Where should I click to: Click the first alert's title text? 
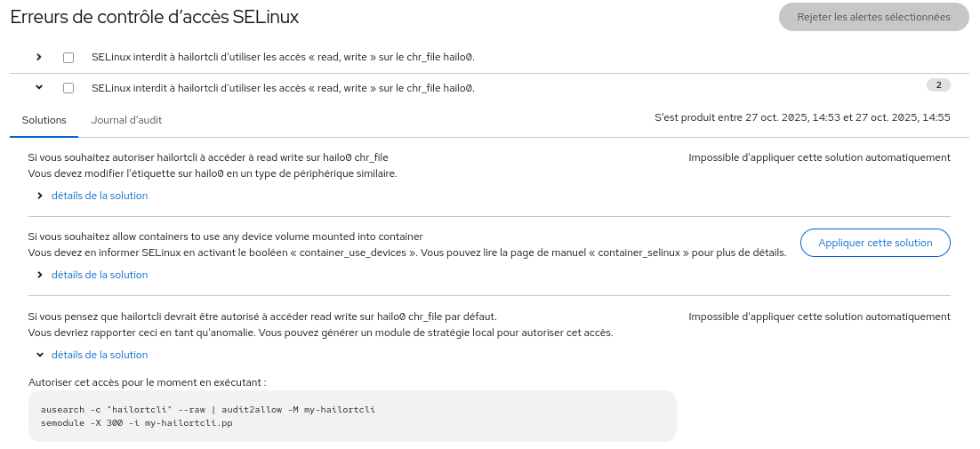283,57
